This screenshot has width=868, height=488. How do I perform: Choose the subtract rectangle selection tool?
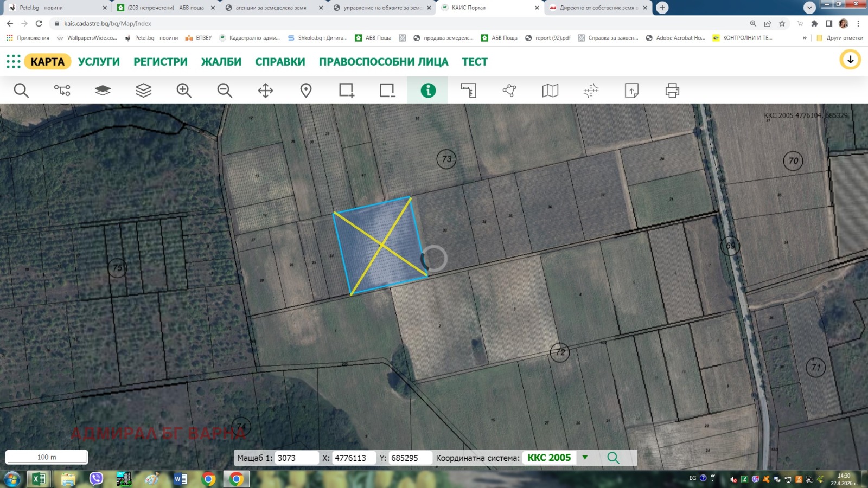pyautogui.click(x=387, y=90)
